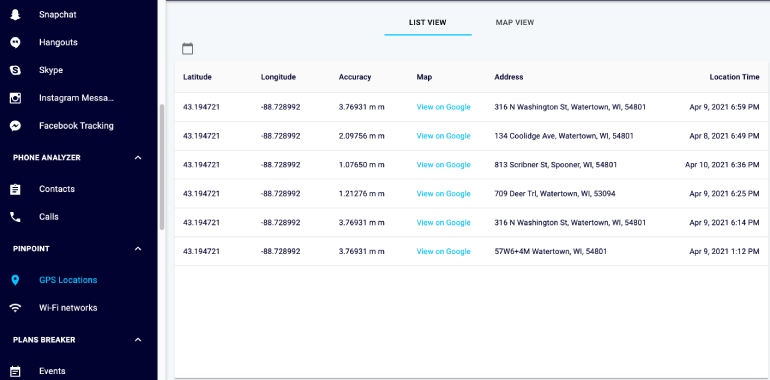Switch to the Map View tab
The width and height of the screenshot is (770, 380).
tap(515, 23)
